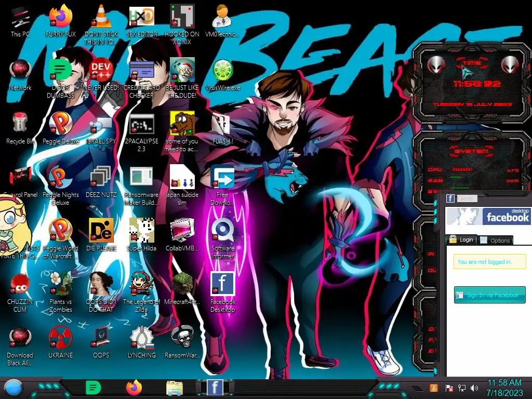Launch Super Hilda

point(142,235)
